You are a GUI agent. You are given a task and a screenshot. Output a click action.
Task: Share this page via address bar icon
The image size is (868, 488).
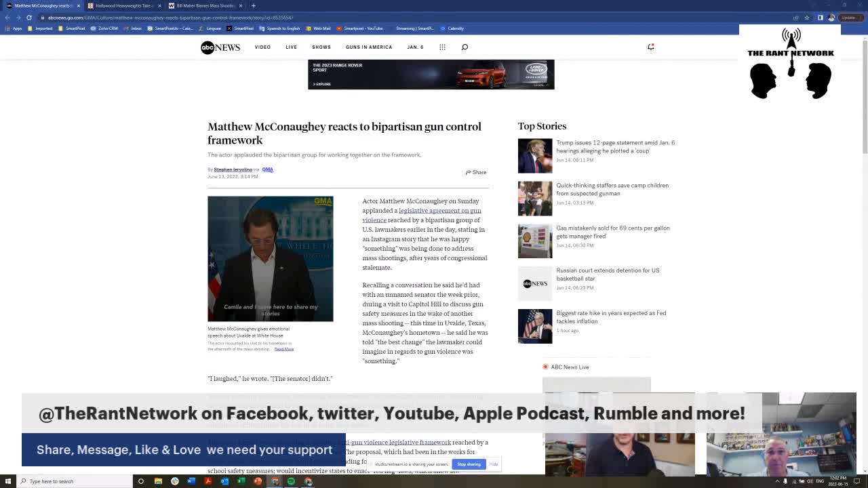pos(797,18)
